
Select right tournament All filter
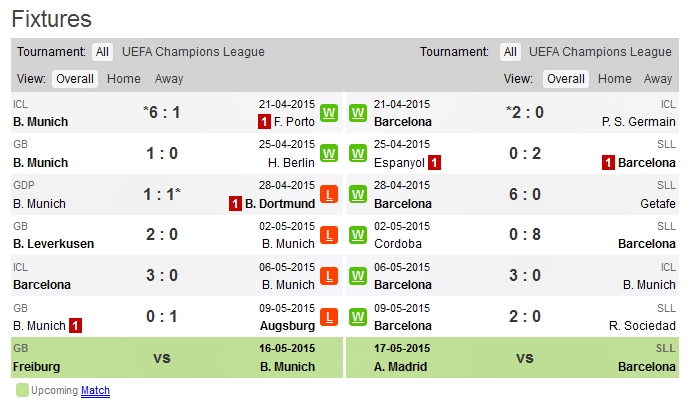click(x=510, y=52)
